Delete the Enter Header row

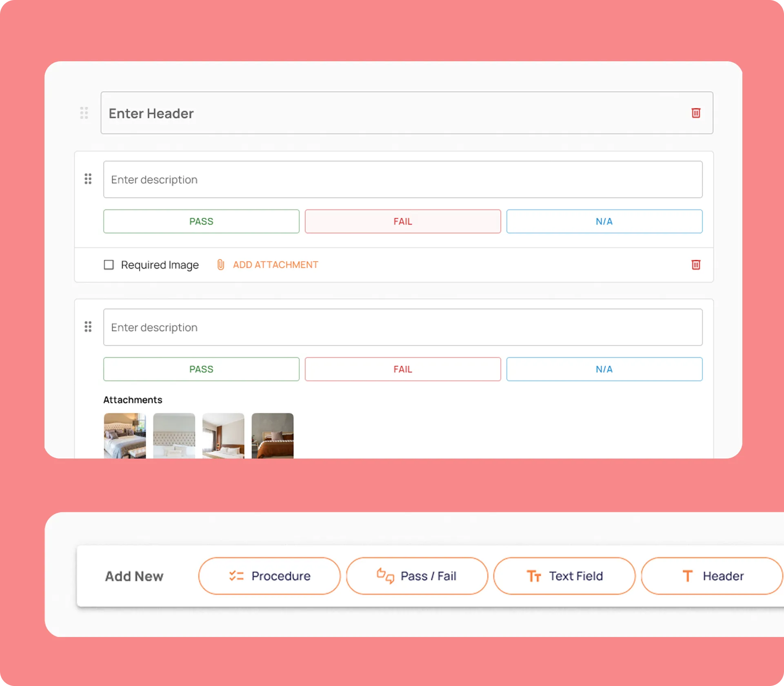696,113
